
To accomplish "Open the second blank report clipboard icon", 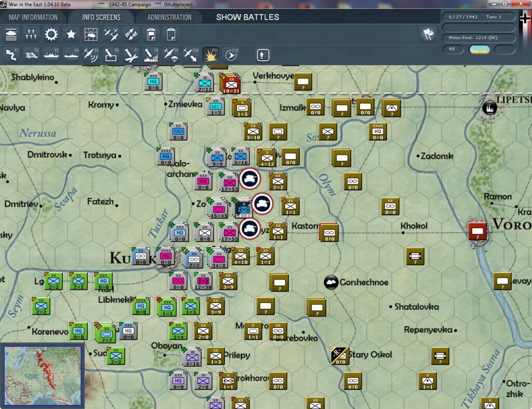I will pyautogui.click(x=171, y=35).
